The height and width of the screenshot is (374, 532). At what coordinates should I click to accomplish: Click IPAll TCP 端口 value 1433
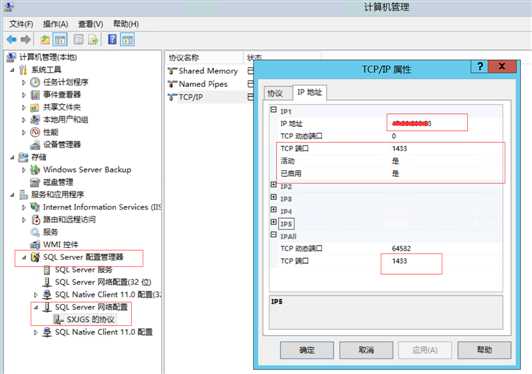[x=400, y=261]
